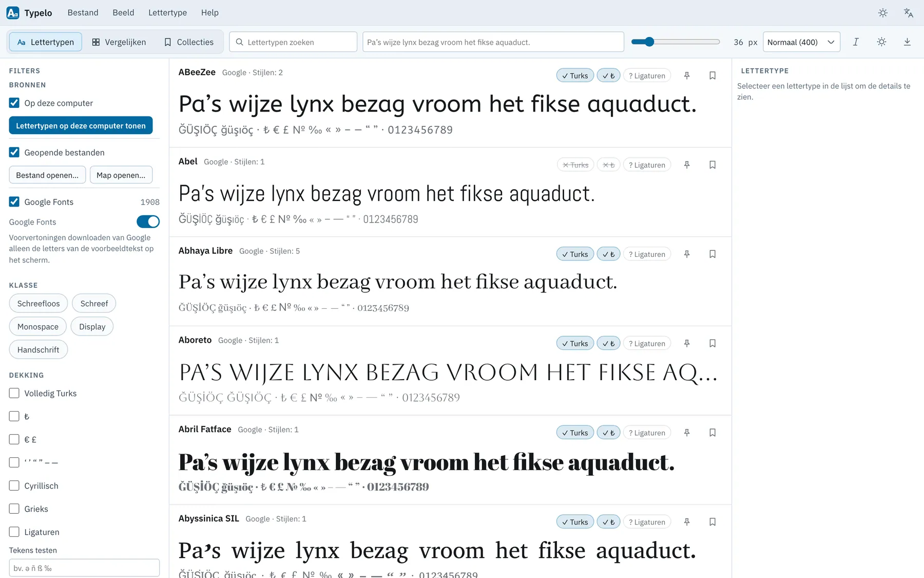Click the preview text input field
The height and width of the screenshot is (578, 924).
(493, 42)
